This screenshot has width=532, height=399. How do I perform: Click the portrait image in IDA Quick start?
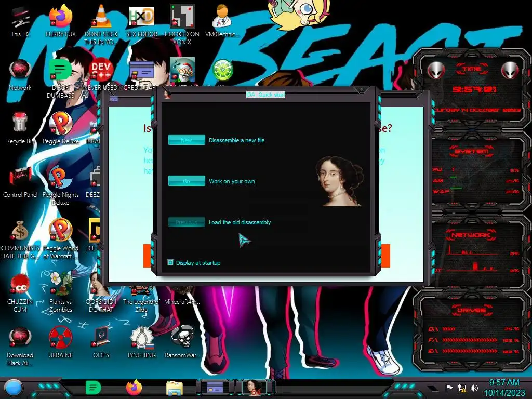tap(339, 181)
